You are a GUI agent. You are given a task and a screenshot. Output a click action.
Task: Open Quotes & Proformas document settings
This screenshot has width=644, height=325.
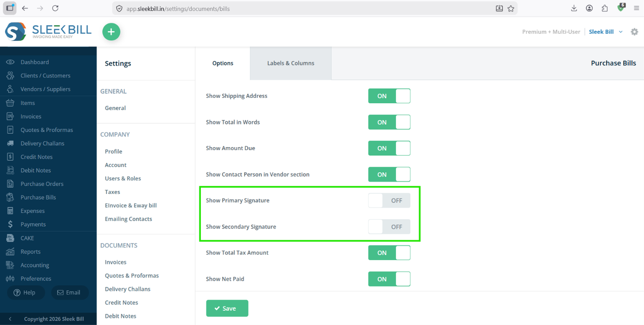(x=131, y=276)
